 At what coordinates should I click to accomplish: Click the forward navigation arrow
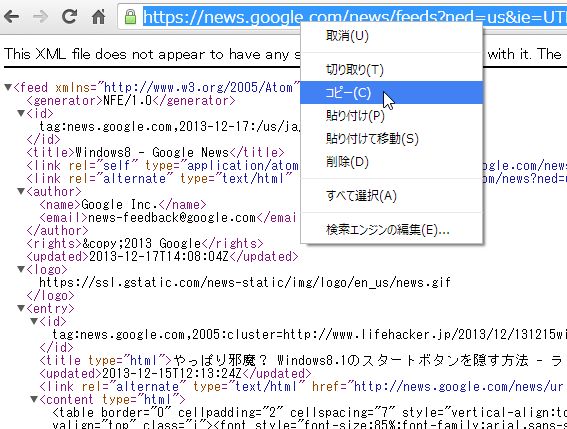pyautogui.click(x=40, y=17)
